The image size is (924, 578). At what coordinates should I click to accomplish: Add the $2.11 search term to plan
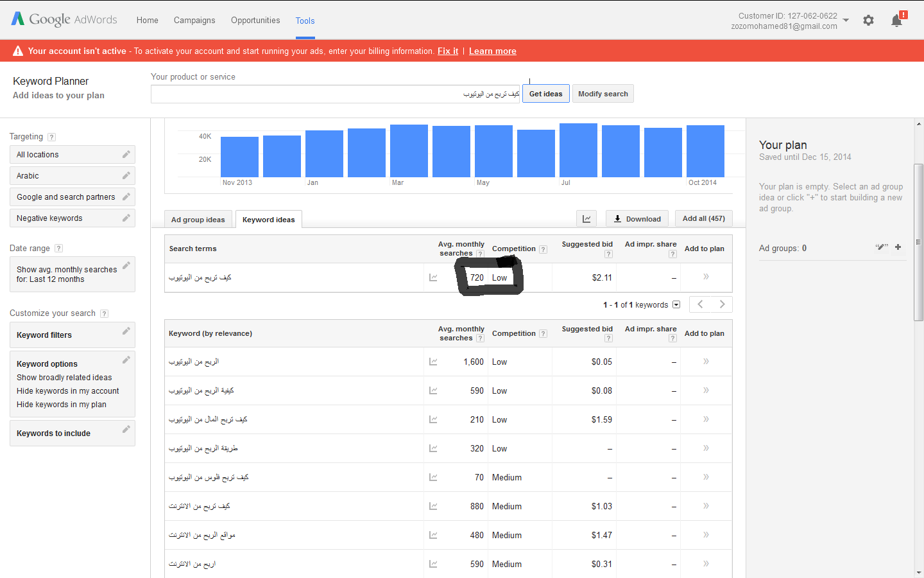(x=706, y=277)
